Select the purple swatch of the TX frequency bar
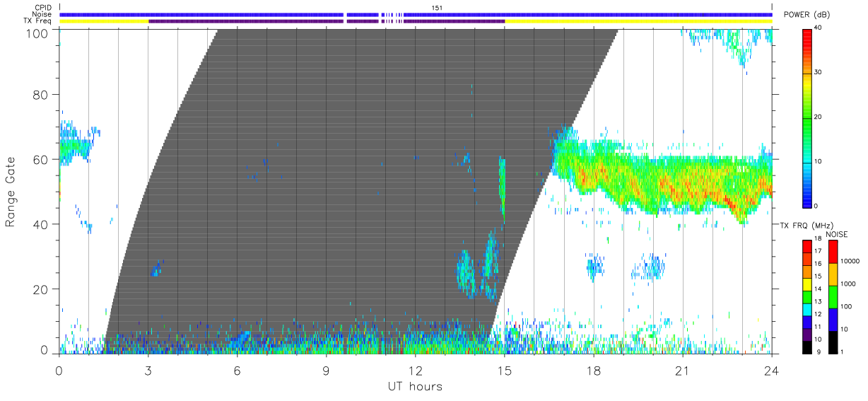This screenshot has width=868, height=401. [x=807, y=335]
